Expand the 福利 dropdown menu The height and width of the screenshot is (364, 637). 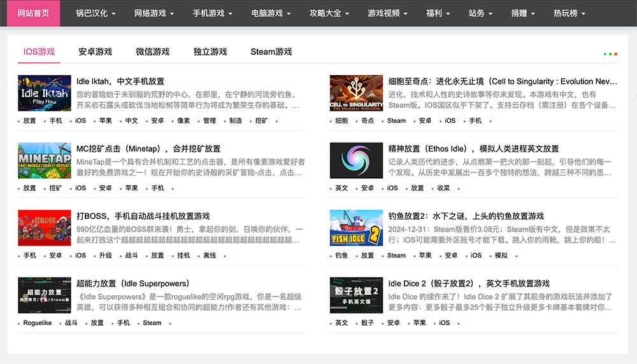tap(438, 13)
